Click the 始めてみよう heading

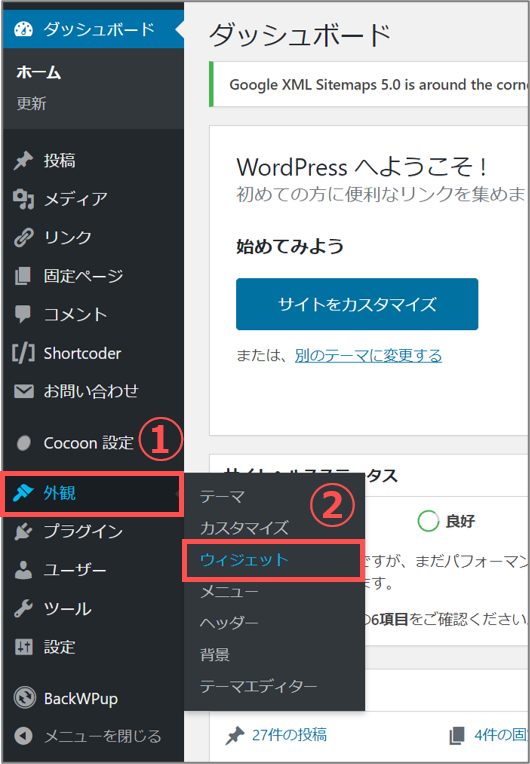coord(290,246)
